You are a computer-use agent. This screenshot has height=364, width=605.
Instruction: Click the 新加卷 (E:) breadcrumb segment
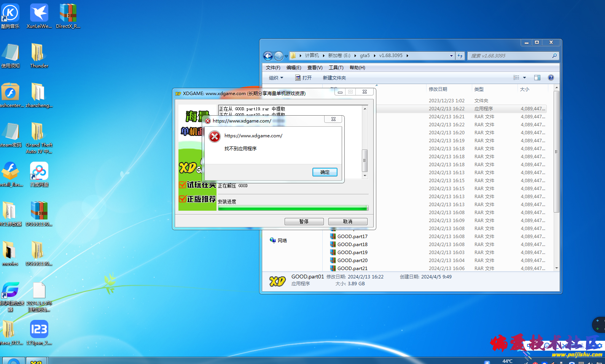339,56
